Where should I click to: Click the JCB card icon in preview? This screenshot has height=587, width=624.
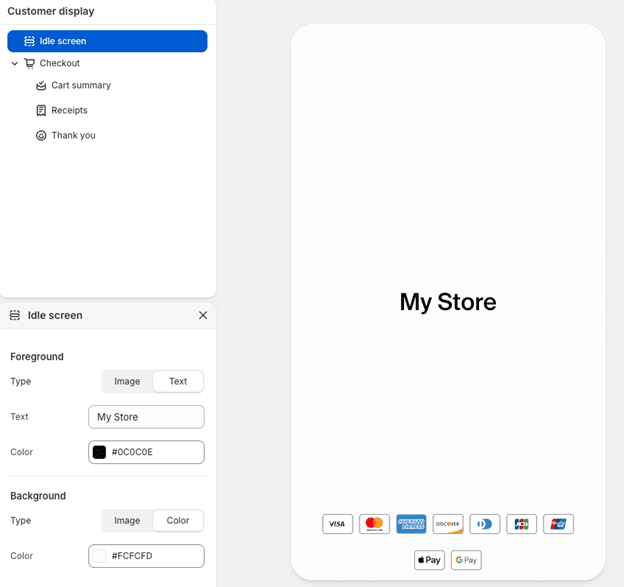click(x=521, y=524)
